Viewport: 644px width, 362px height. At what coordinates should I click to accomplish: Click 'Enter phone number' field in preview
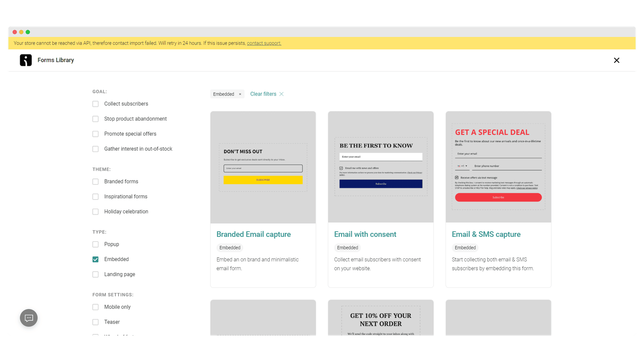(507, 166)
